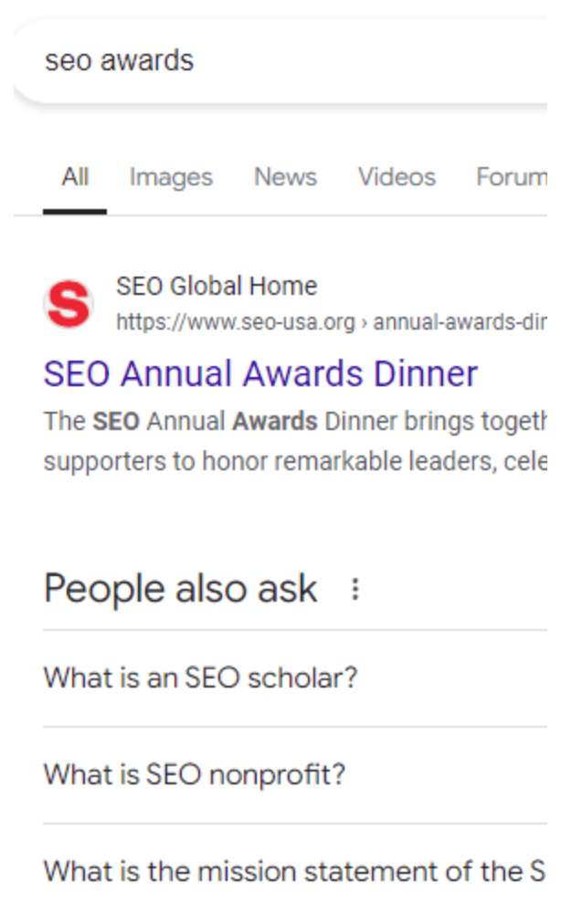Open the "SEO Annual Awards Dinner" result link

coord(260,373)
